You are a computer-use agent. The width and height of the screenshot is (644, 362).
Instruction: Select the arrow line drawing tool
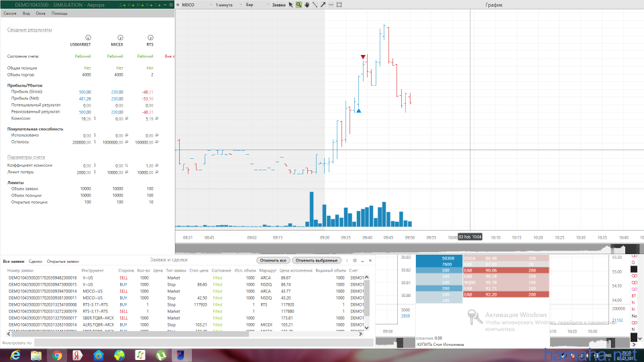(x=323, y=5)
